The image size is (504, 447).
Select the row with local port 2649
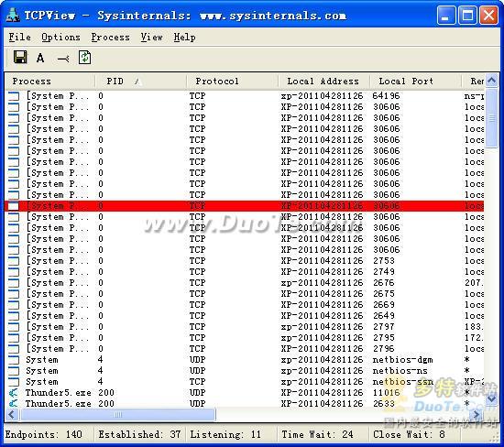click(245, 316)
